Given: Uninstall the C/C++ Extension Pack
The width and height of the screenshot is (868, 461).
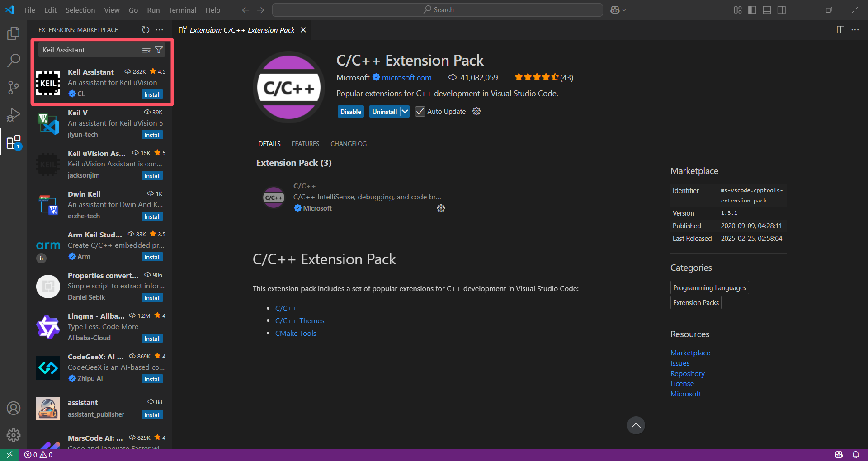Looking at the screenshot, I should [384, 112].
